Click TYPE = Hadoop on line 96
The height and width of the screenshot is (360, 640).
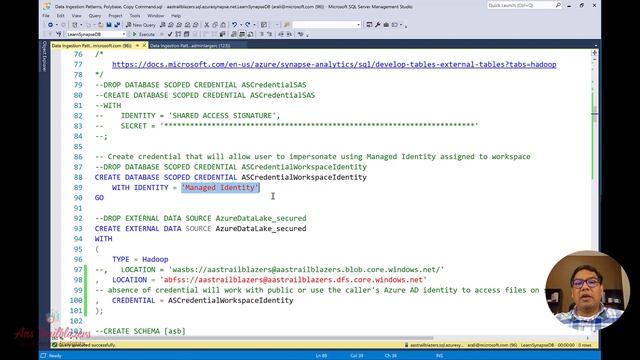[140, 259]
